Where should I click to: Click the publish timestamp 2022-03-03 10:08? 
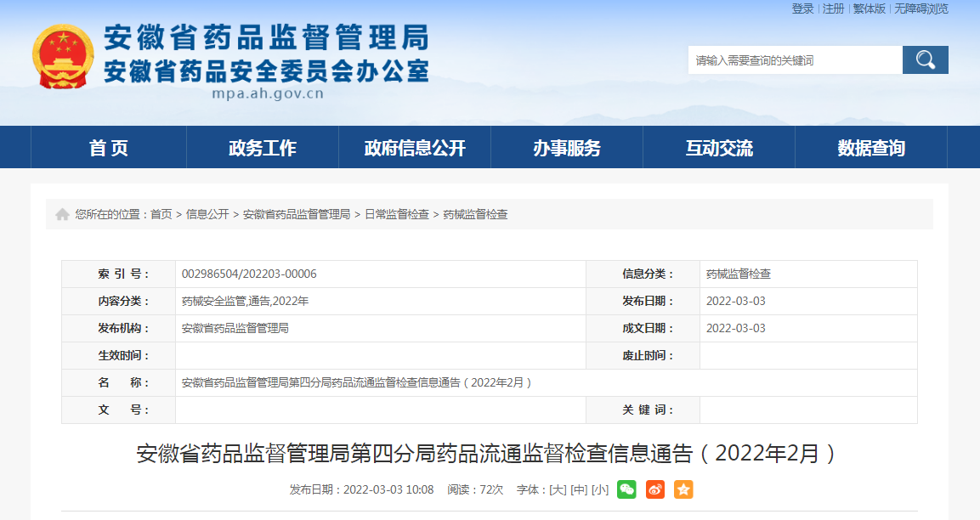coord(388,489)
